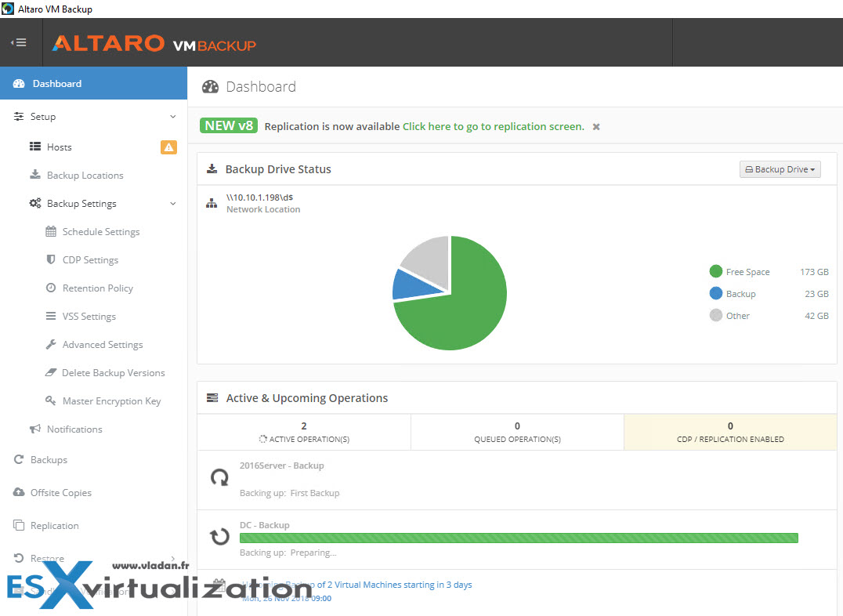Screen dimensions: 843x616
Task: Click the Setup sliders icon
Action: (x=19, y=116)
